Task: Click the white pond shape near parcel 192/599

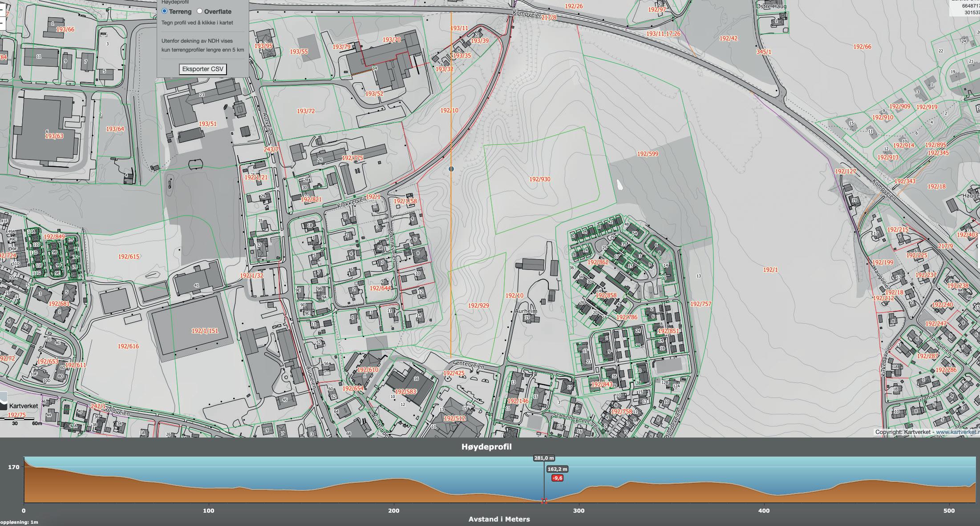Action: pos(620,185)
